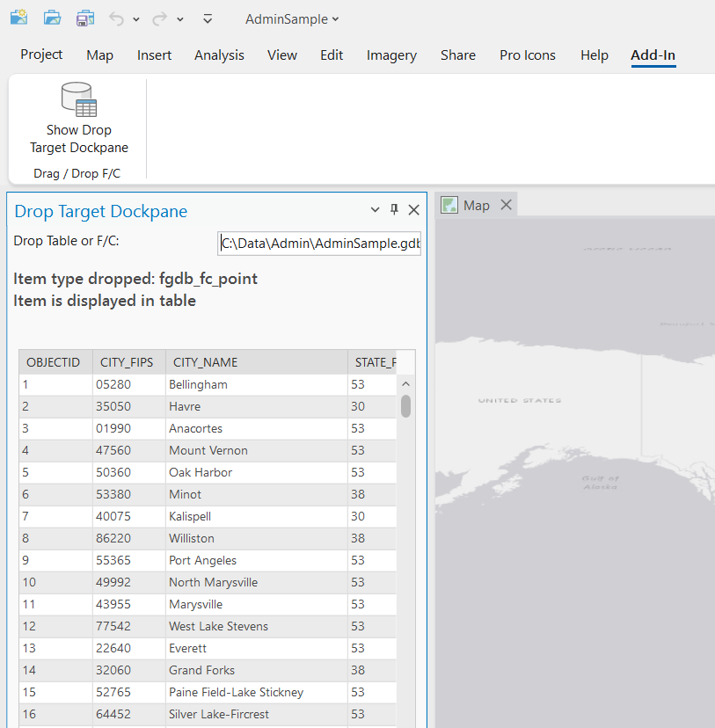Switch to the Imagery ribbon tab
715x728 pixels.
[x=391, y=55]
